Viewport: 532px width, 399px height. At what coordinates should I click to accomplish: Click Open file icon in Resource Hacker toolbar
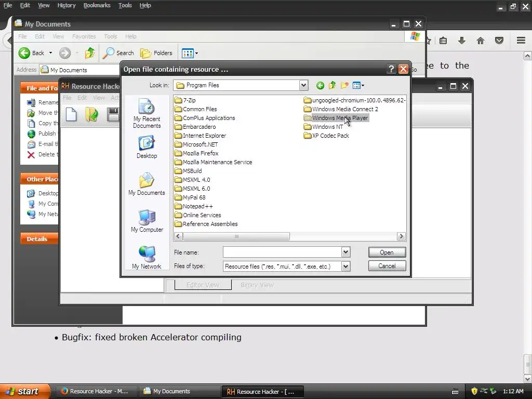(x=91, y=114)
